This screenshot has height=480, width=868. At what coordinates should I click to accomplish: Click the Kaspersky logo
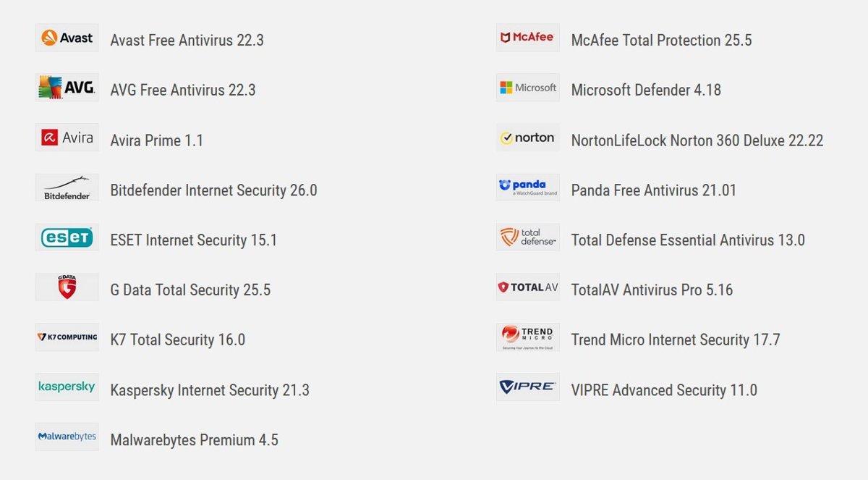pyautogui.click(x=67, y=387)
